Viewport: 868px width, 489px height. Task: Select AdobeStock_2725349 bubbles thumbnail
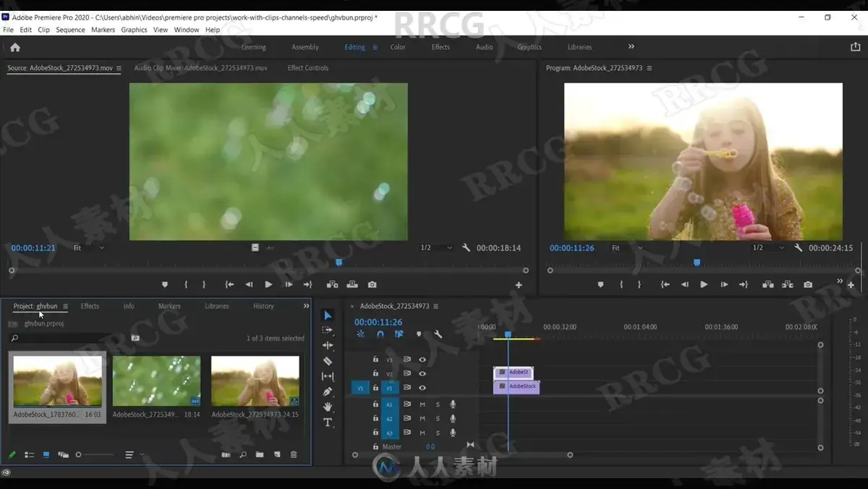(x=157, y=380)
